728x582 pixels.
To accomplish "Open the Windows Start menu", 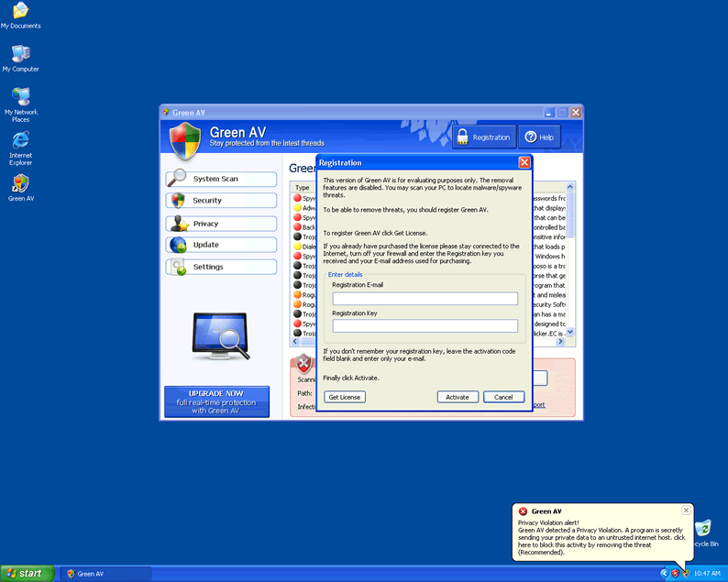I will click(27, 574).
